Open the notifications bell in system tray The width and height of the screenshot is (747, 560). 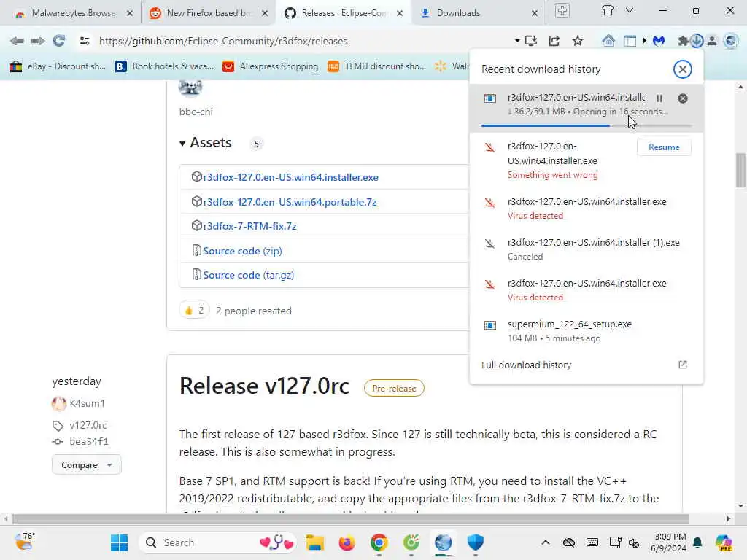click(697, 542)
